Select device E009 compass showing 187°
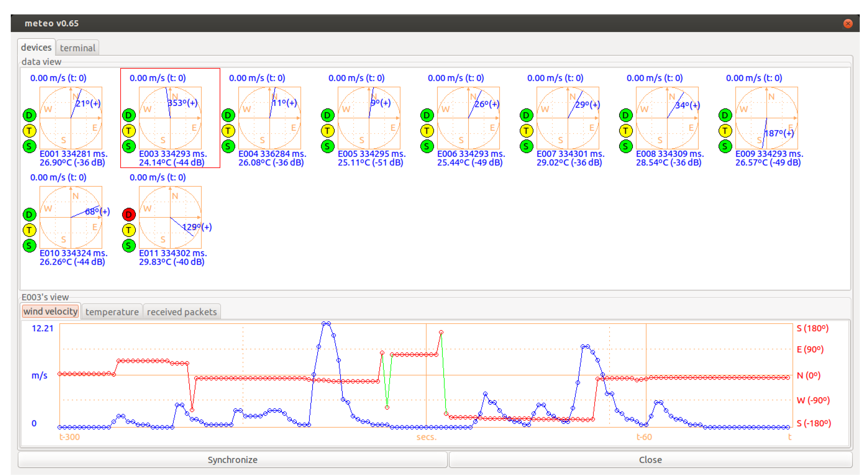This screenshot has width=868, height=476. pos(766,118)
